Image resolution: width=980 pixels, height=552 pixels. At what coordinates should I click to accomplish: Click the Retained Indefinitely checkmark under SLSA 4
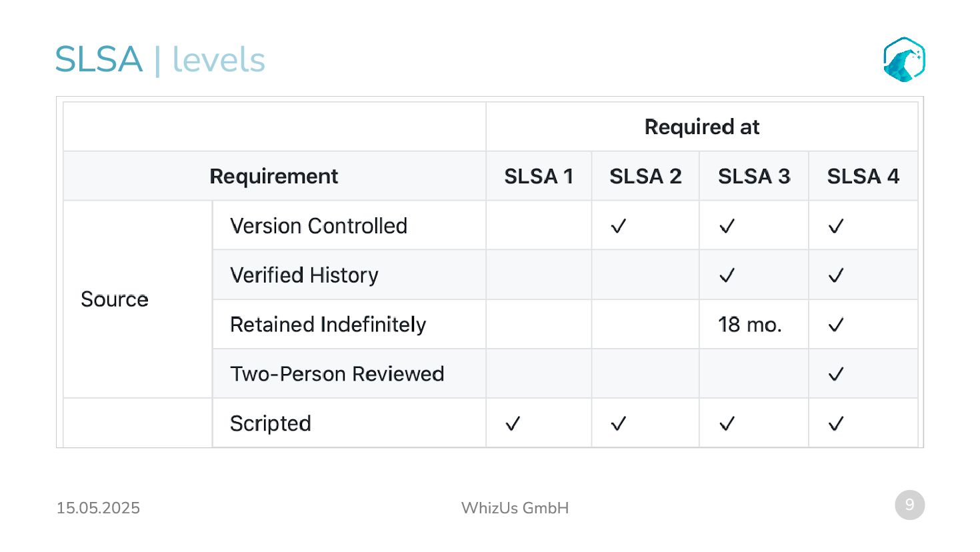click(x=835, y=325)
